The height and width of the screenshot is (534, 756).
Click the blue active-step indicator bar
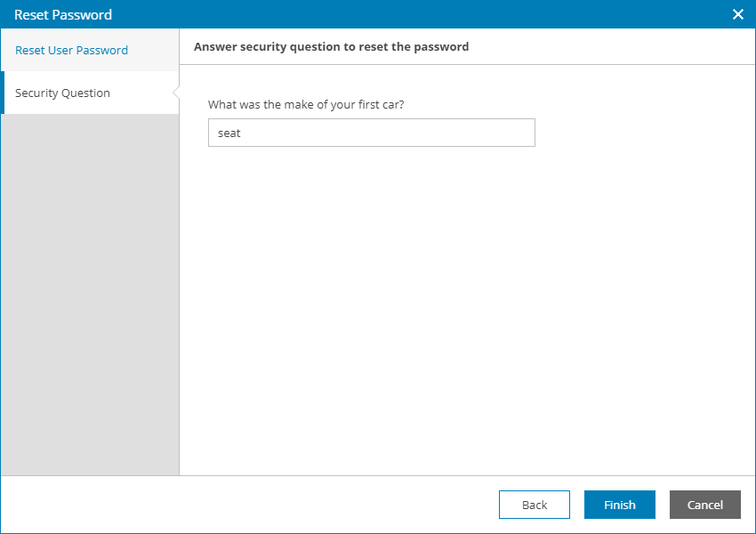(3, 93)
